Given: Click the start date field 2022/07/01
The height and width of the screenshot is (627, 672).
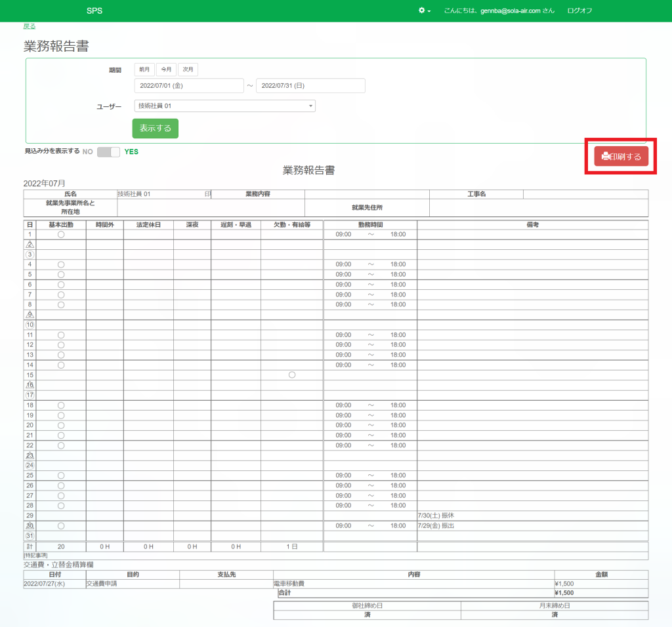Looking at the screenshot, I should point(189,86).
